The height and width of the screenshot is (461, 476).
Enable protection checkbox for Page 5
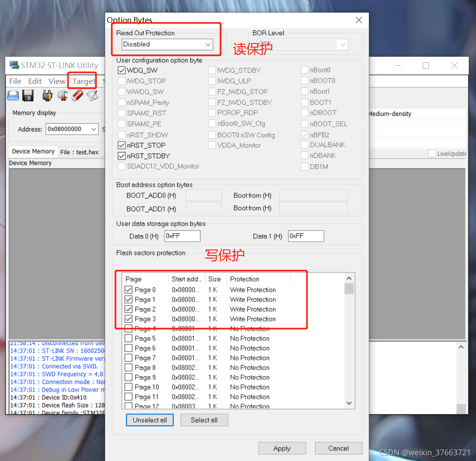click(x=128, y=338)
